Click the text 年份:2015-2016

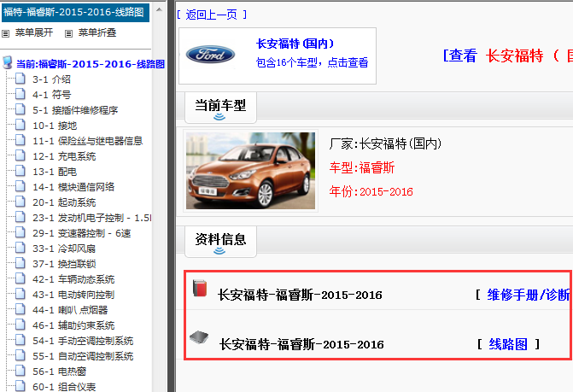[x=371, y=191]
